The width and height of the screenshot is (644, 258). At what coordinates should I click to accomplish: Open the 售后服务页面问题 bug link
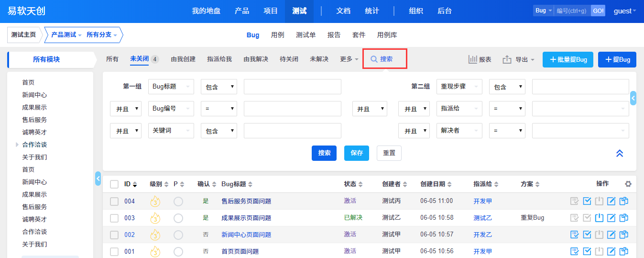coord(246,201)
